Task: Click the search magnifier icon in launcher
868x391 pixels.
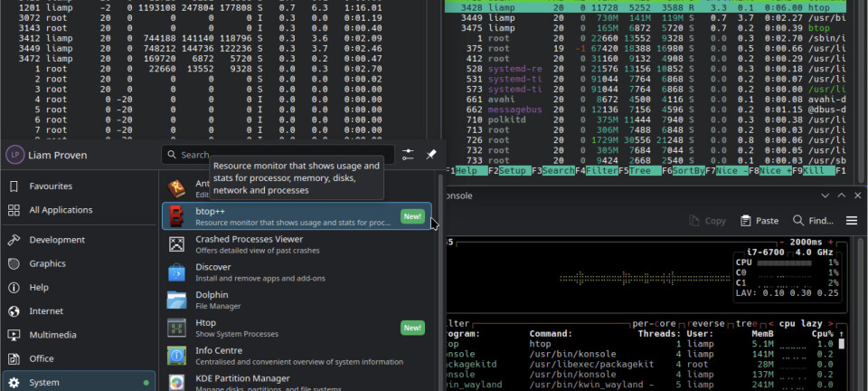Action: pos(172,155)
